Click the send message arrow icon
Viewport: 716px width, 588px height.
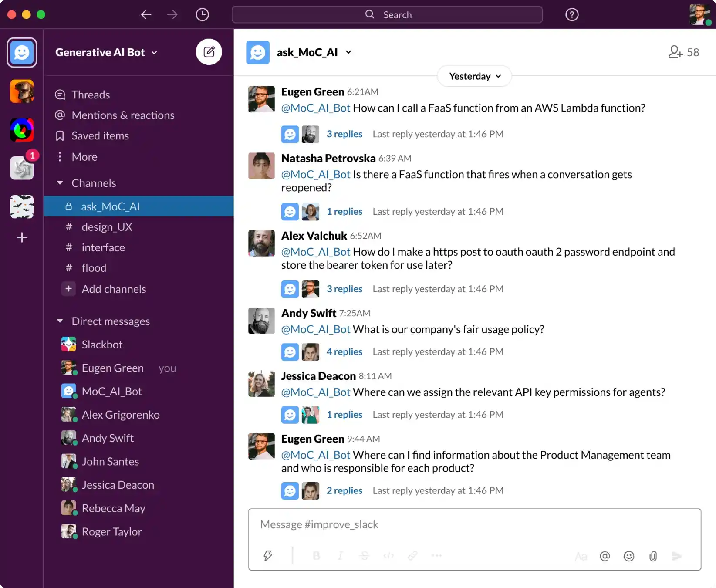click(677, 556)
